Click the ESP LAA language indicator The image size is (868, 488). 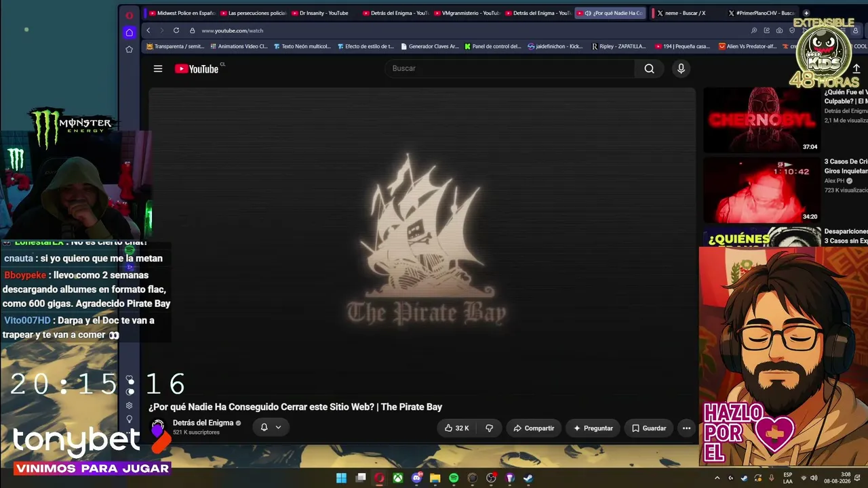pyautogui.click(x=787, y=478)
